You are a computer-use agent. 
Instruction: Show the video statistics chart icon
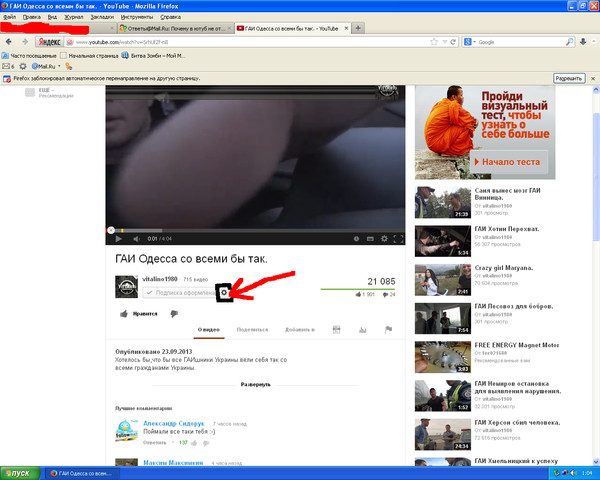point(362,330)
